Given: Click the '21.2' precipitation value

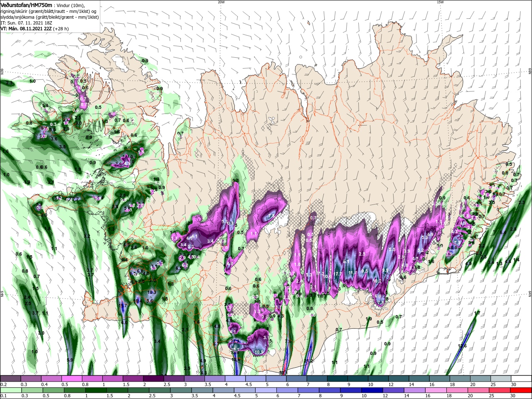Looking at the screenshot, I should tap(308, 361).
